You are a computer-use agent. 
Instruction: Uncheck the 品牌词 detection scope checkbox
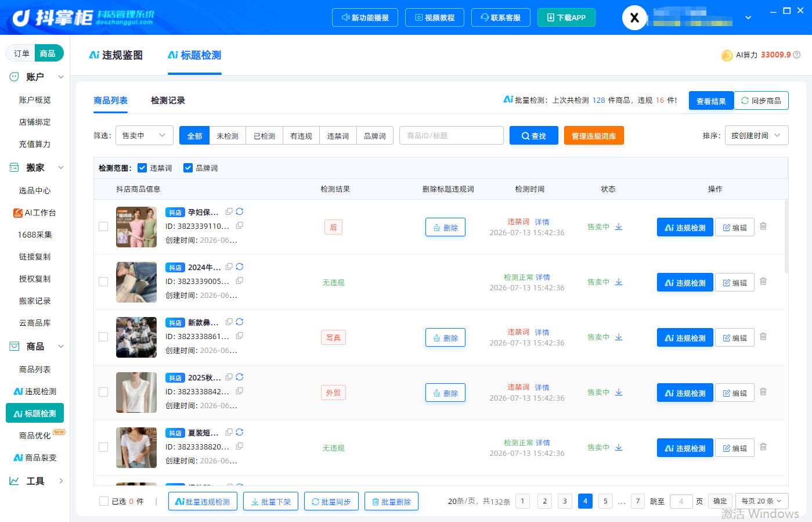tap(188, 168)
